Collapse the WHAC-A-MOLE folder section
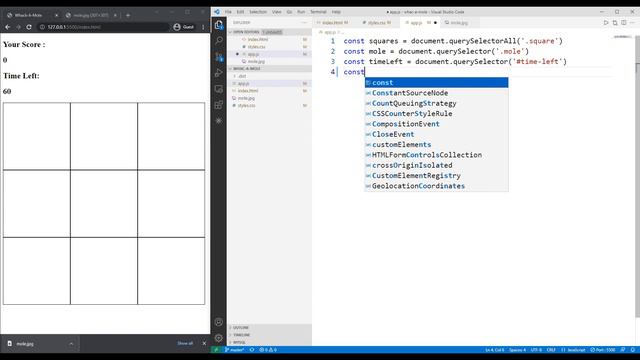640x360 pixels. pyautogui.click(x=269, y=69)
